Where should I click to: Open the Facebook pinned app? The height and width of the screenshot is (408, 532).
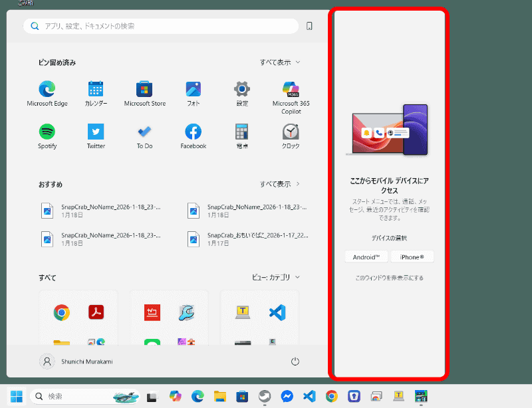click(193, 132)
